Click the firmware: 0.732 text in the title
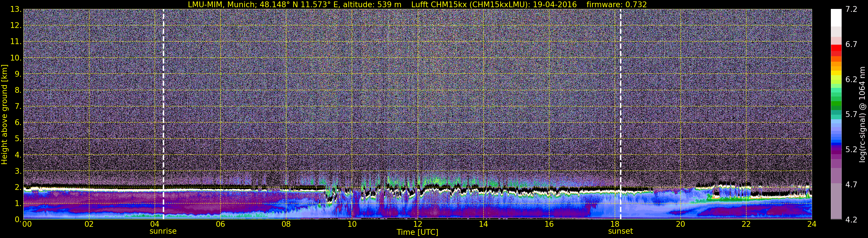This screenshot has width=868, height=238. click(617, 4)
